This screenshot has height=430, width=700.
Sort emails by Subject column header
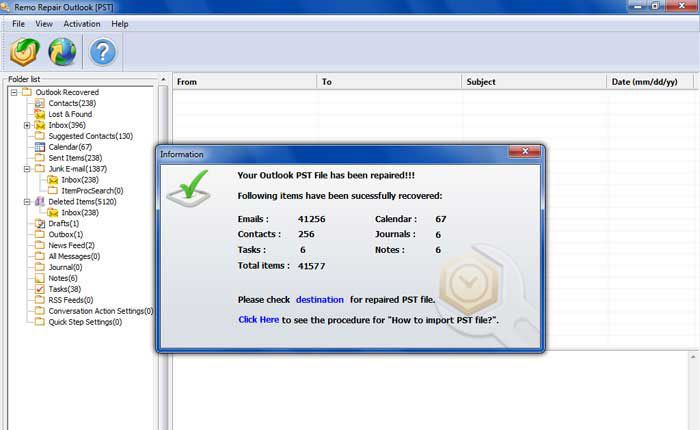pos(481,82)
